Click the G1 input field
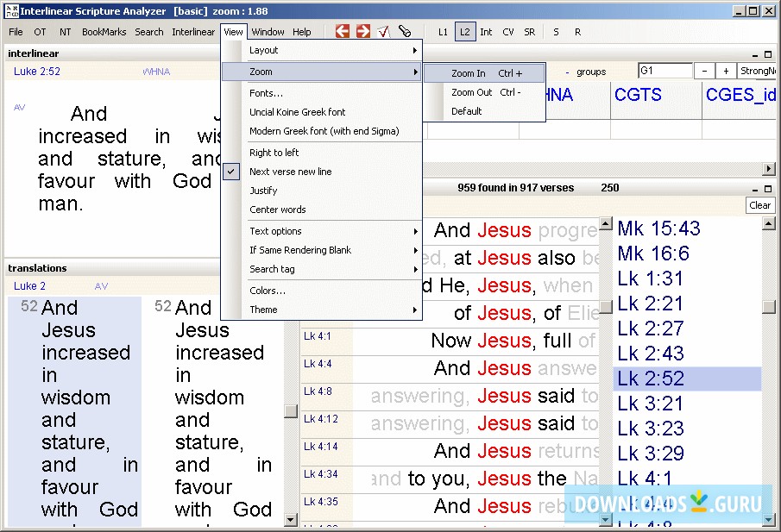The image size is (781, 532). pos(664,72)
